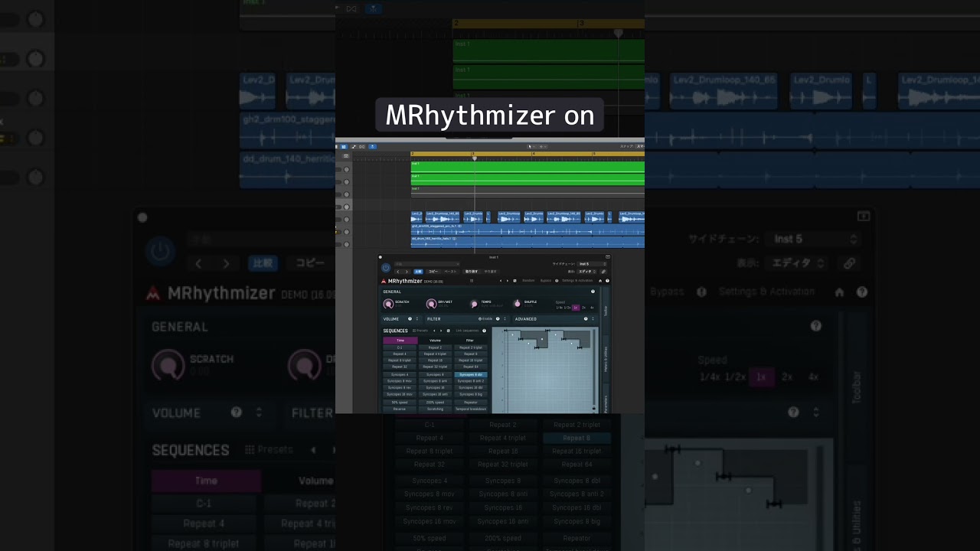Expand the ADVANCED section arrows
Image resolution: width=980 pixels, height=551 pixels.
[x=593, y=318]
